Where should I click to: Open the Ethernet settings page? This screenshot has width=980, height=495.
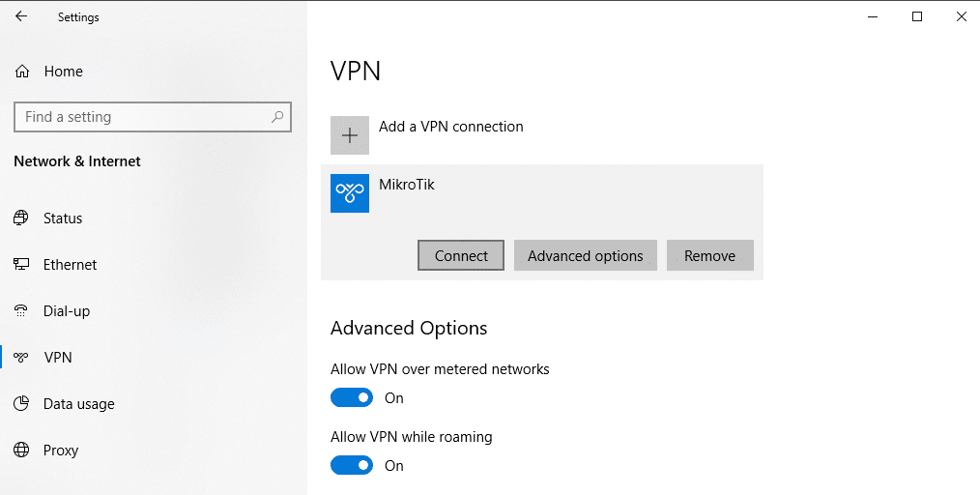70,265
